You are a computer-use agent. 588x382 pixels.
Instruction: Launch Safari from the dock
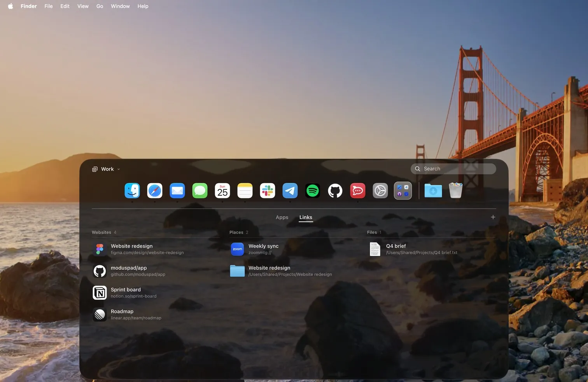pos(155,191)
